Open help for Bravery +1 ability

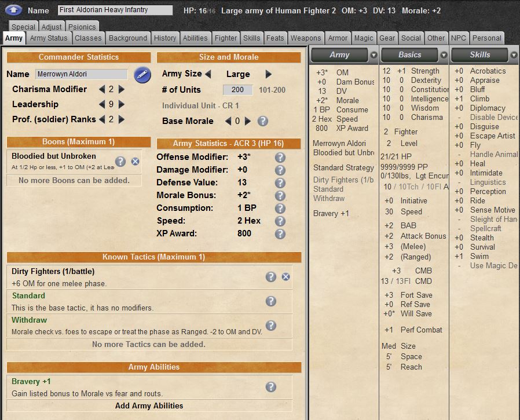(270, 387)
